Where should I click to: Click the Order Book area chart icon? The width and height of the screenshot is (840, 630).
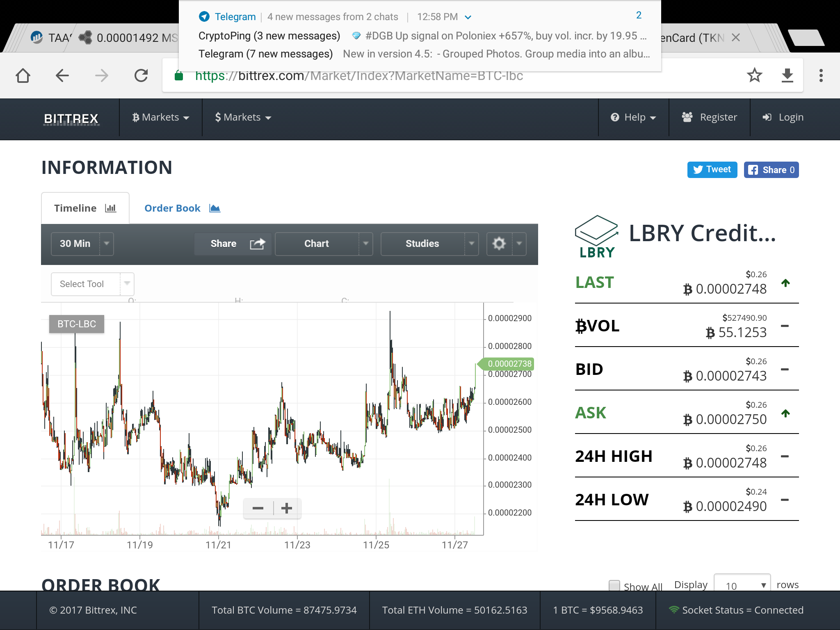[x=215, y=208]
